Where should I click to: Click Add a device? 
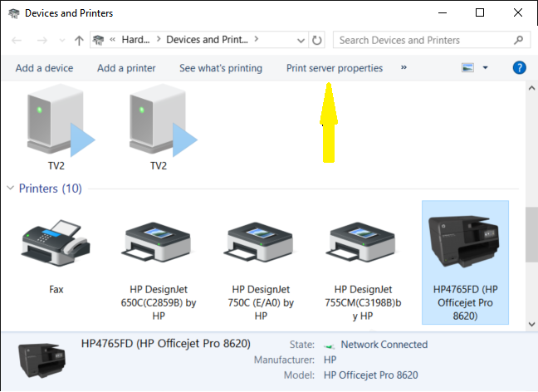pos(44,68)
